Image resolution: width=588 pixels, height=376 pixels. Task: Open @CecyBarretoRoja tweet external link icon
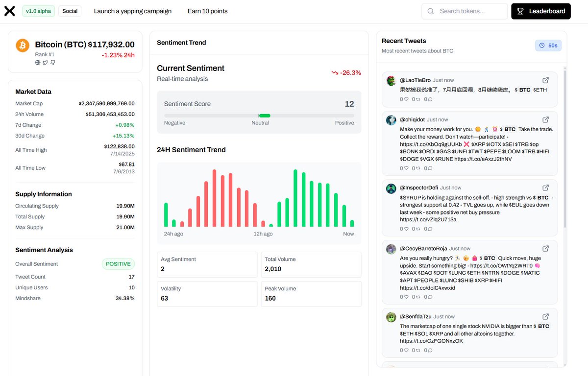tap(545, 248)
